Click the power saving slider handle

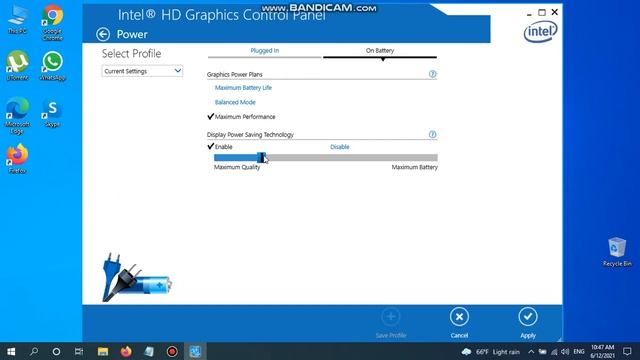coord(261,158)
